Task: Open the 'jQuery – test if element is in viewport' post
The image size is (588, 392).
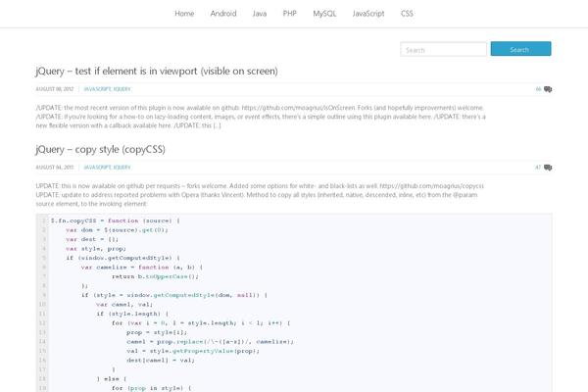Action: click(157, 71)
